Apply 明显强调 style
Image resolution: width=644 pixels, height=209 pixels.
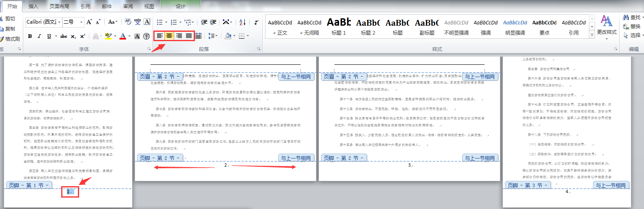(515, 26)
